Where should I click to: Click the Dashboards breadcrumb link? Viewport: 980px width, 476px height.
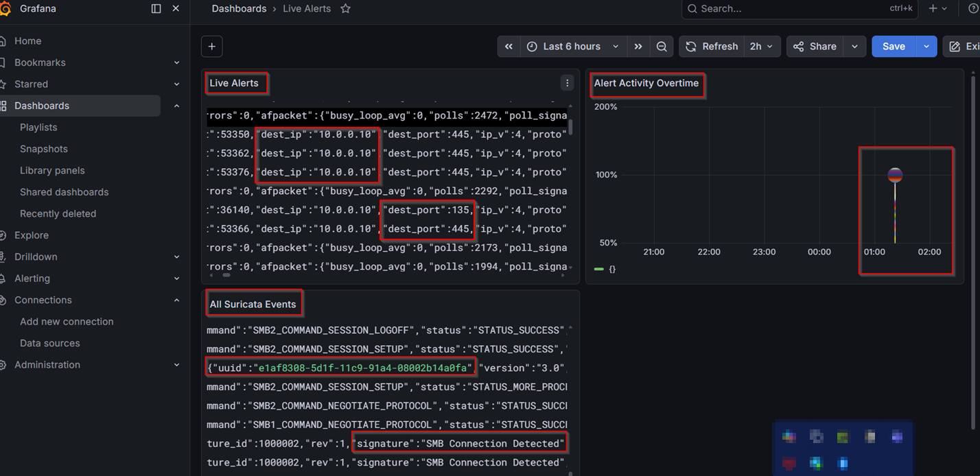239,9
